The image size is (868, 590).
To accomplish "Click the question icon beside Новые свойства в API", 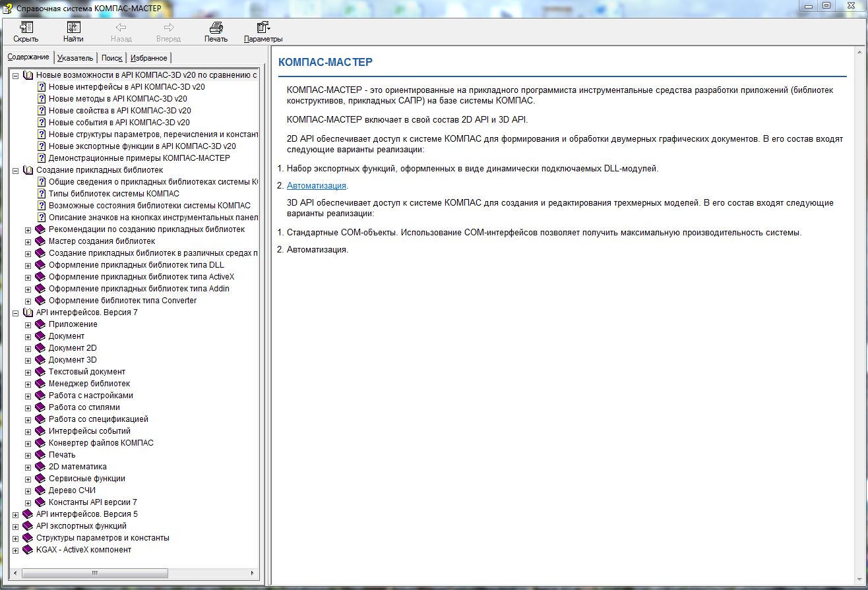I will 42,111.
